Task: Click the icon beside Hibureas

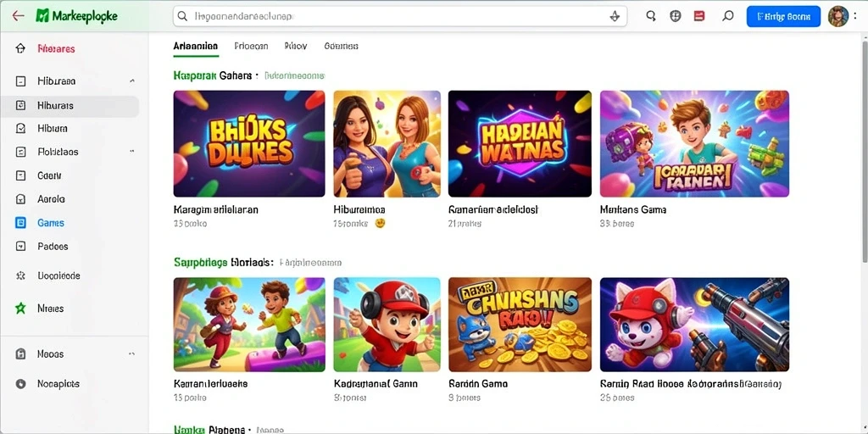Action: tap(20, 81)
